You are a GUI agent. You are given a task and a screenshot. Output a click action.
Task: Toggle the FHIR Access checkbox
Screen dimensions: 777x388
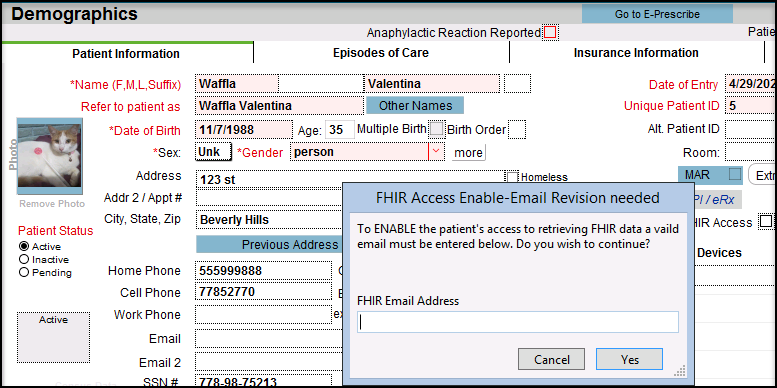pos(766,222)
